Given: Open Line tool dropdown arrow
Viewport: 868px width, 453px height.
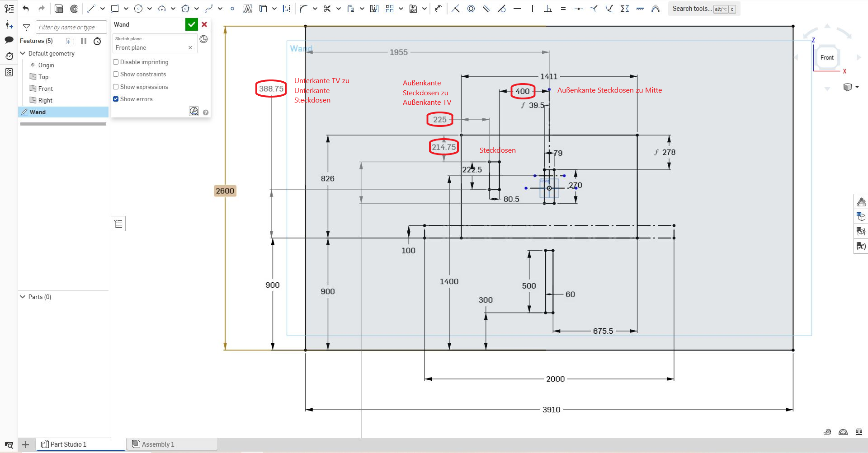Looking at the screenshot, I should click(103, 9).
